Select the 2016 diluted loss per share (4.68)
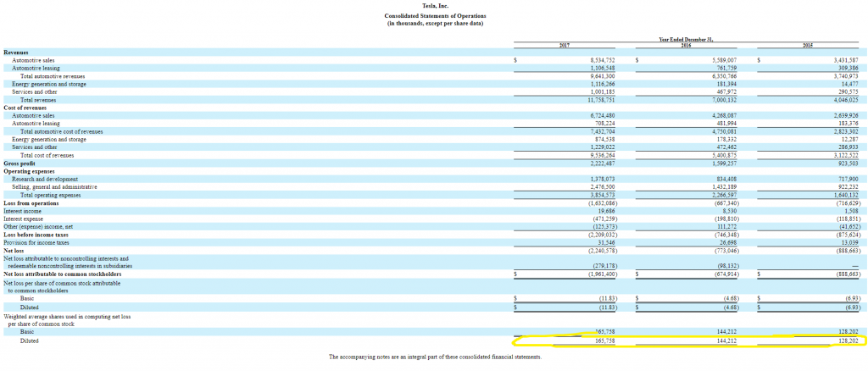 click(732, 307)
